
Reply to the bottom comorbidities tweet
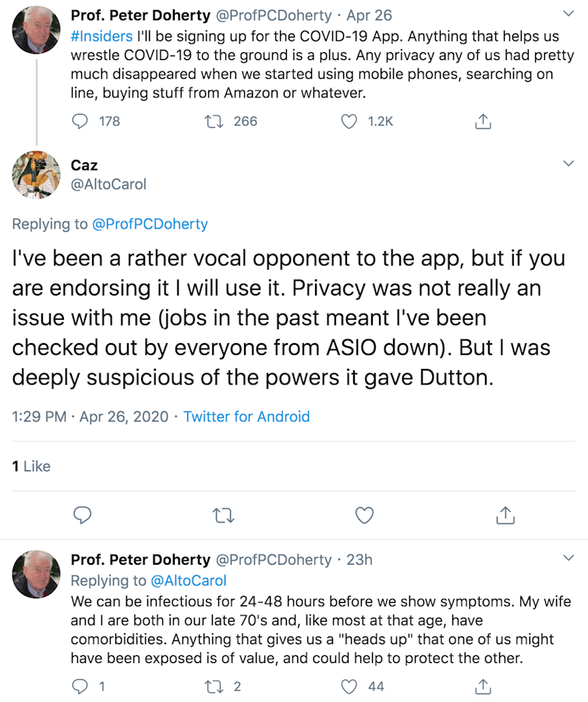pyautogui.click(x=80, y=686)
